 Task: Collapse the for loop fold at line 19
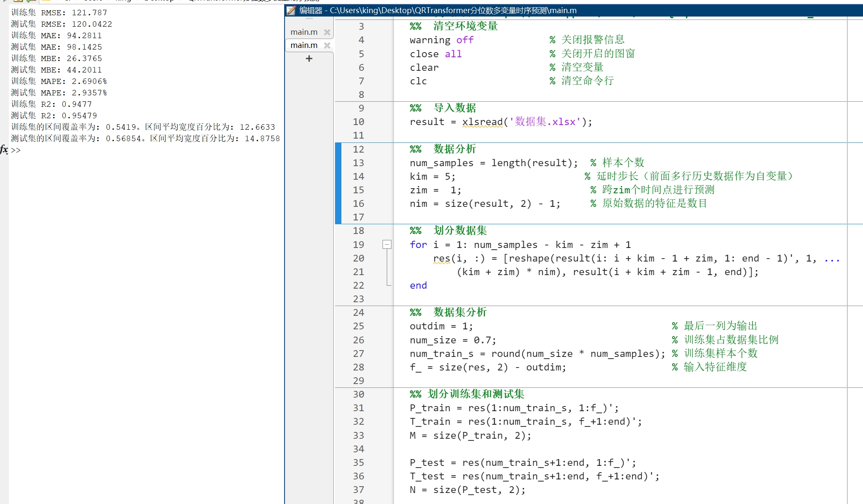tap(387, 245)
